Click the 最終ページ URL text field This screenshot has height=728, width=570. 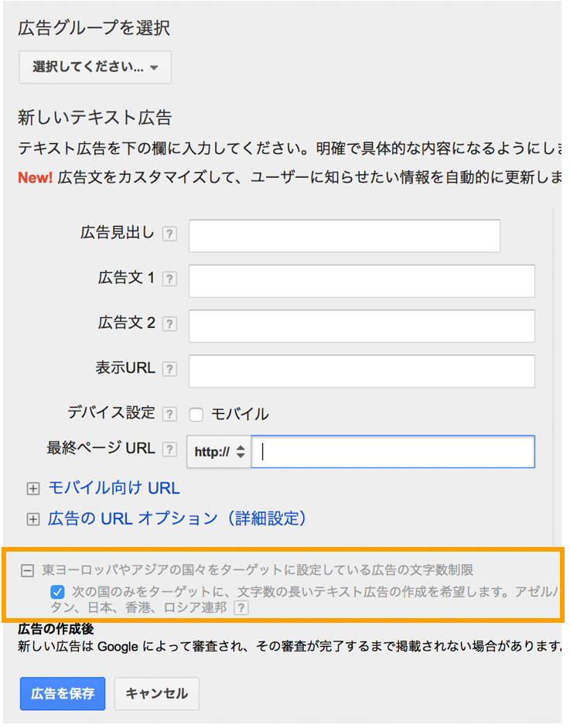pyautogui.click(x=394, y=452)
